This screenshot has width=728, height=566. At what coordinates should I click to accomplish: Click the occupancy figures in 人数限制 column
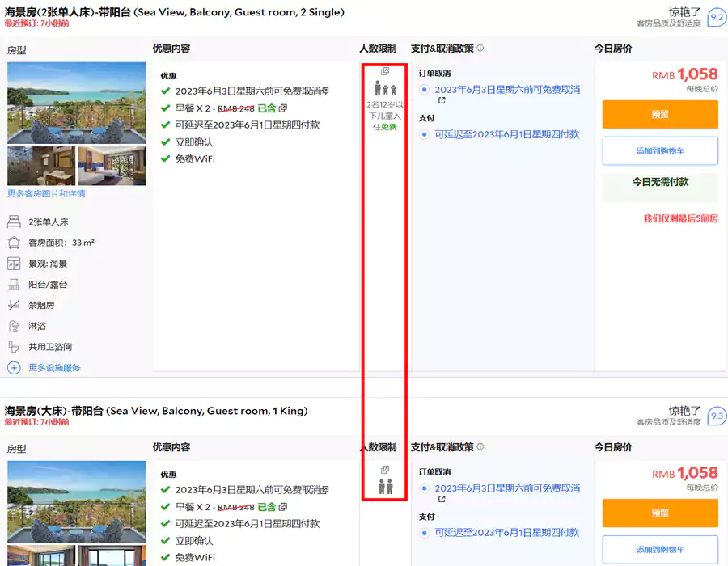point(385,88)
